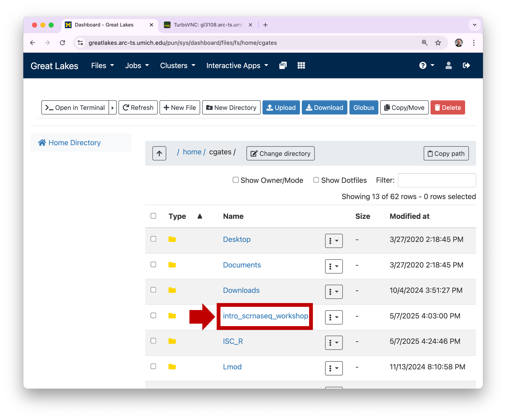The image size is (507, 420).
Task: Check the box for intro_scrnaseq_workshop row
Action: (x=153, y=316)
